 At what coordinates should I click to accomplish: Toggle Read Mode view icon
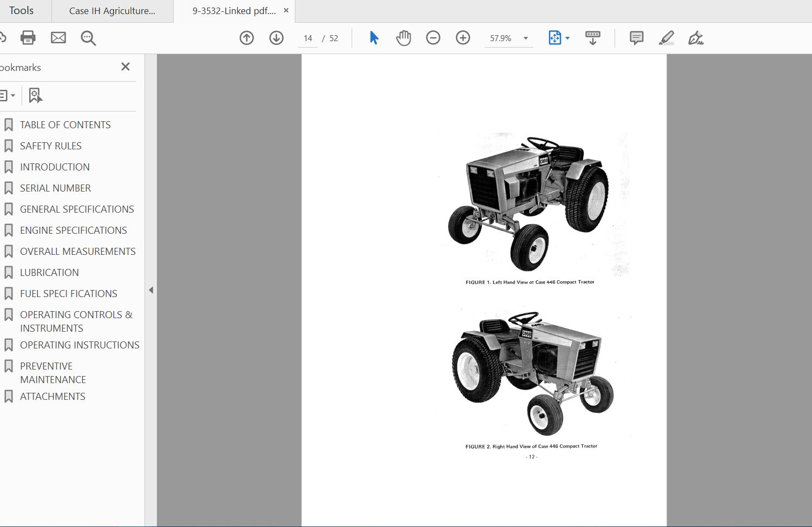click(593, 38)
